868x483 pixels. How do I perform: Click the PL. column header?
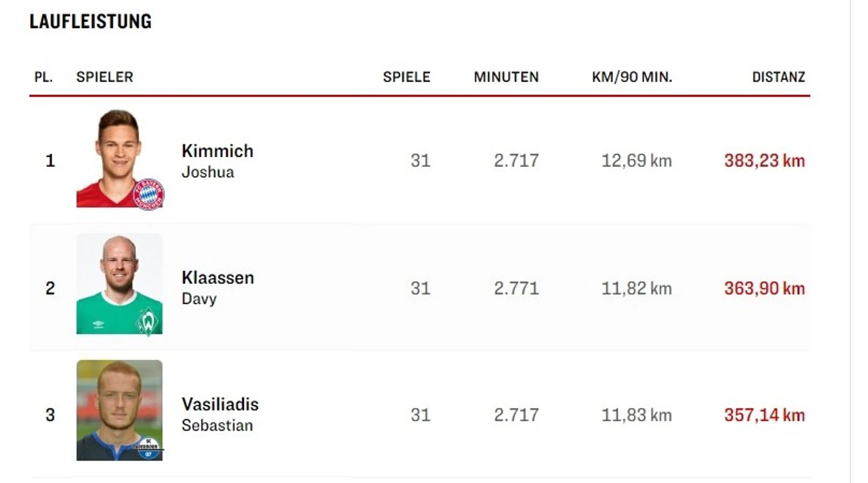click(x=43, y=77)
